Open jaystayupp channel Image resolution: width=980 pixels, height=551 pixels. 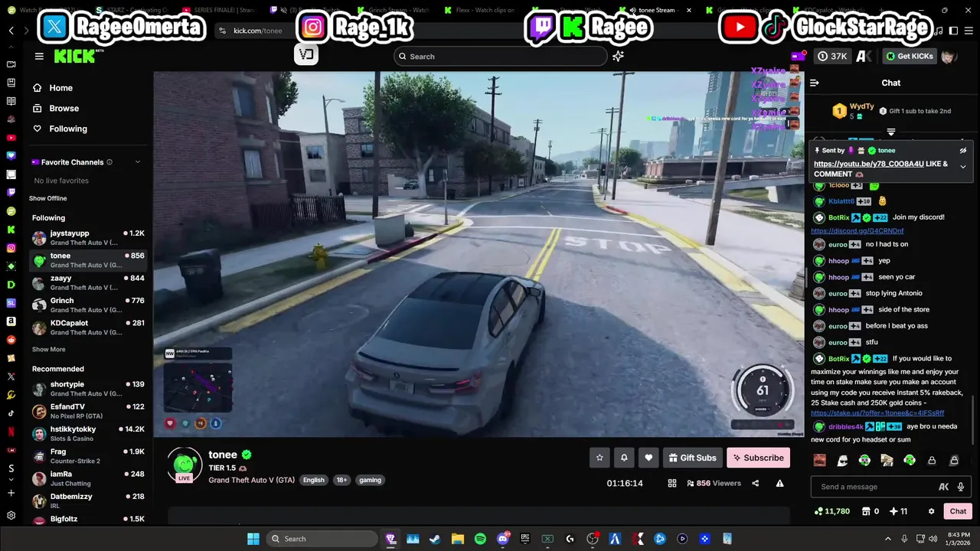pos(88,237)
